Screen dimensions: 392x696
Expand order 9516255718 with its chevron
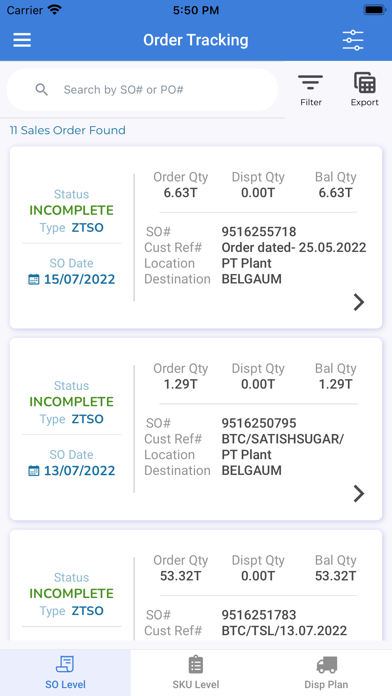pyautogui.click(x=359, y=302)
